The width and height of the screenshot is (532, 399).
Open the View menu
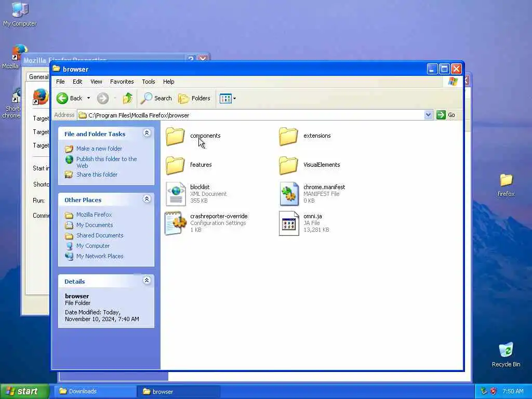(96, 82)
